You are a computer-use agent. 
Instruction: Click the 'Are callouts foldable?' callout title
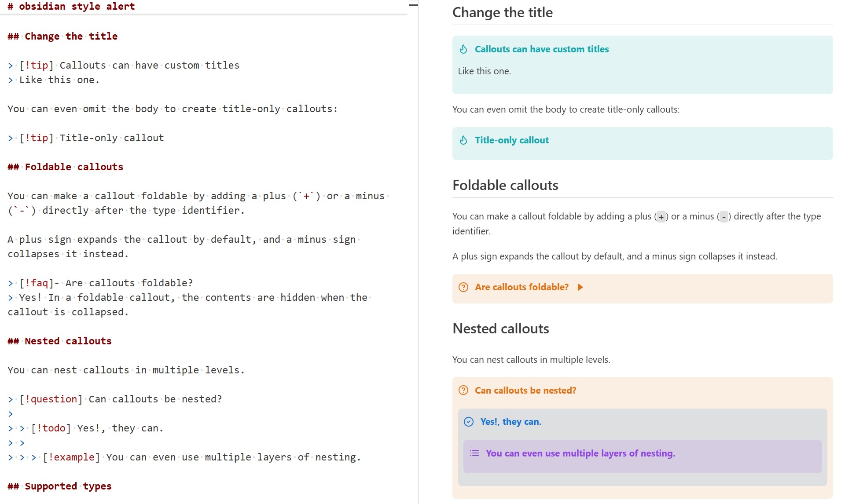(521, 287)
